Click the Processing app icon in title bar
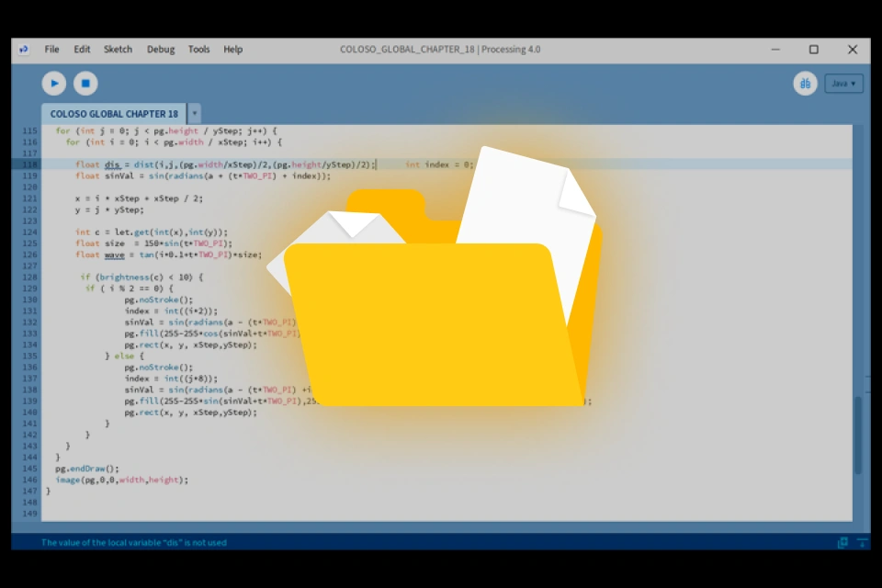882x588 pixels. coord(23,50)
